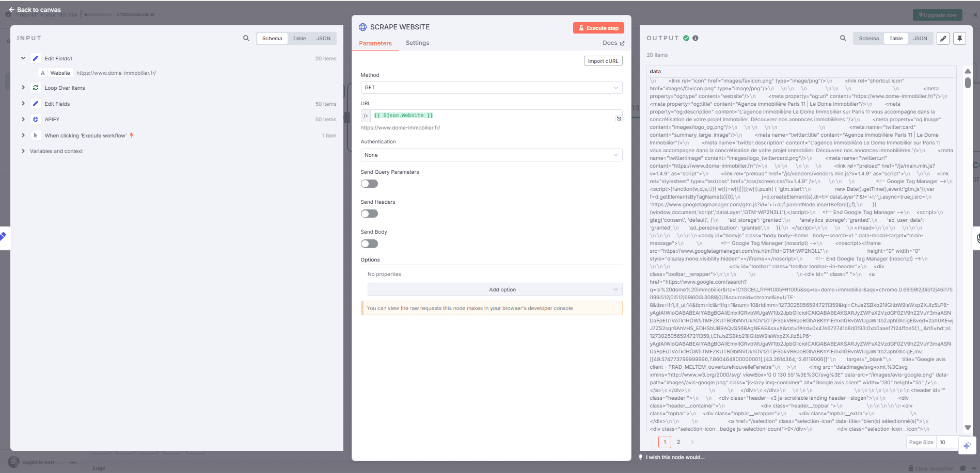Image resolution: width=980 pixels, height=473 pixels.
Task: Click the Import cURL button
Action: [x=603, y=61]
